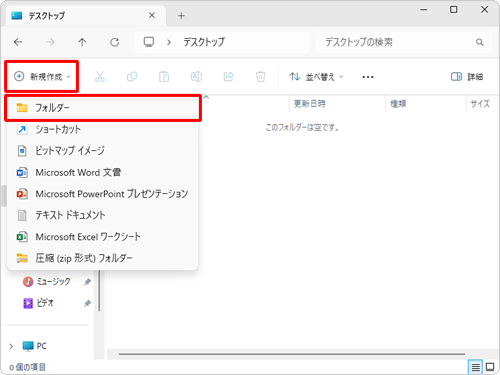Create a Microsoft Word 文書
The width and height of the screenshot is (500, 375).
103,172
